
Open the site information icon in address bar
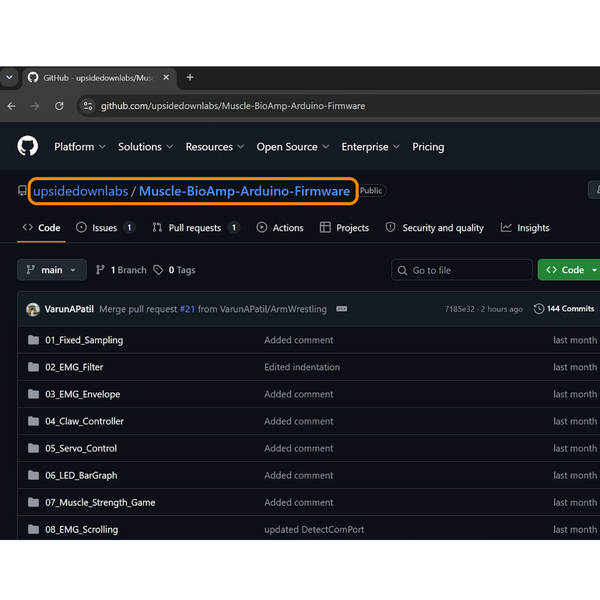tap(88, 106)
